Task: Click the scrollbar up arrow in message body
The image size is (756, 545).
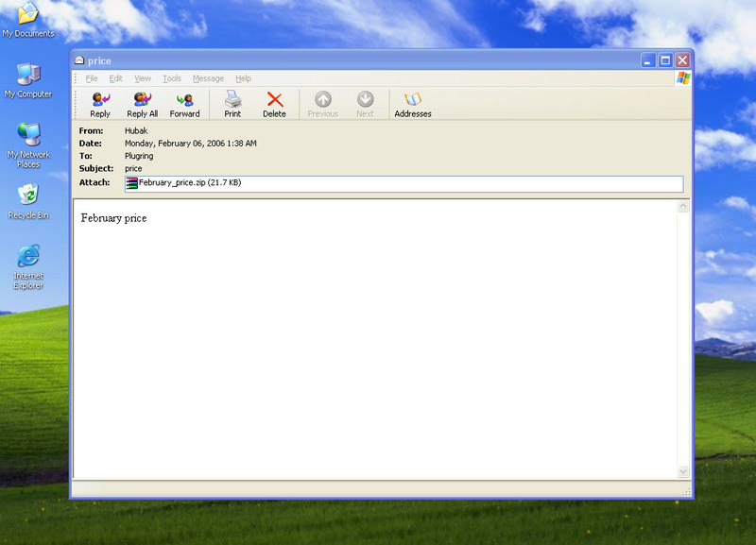Action: (683, 206)
